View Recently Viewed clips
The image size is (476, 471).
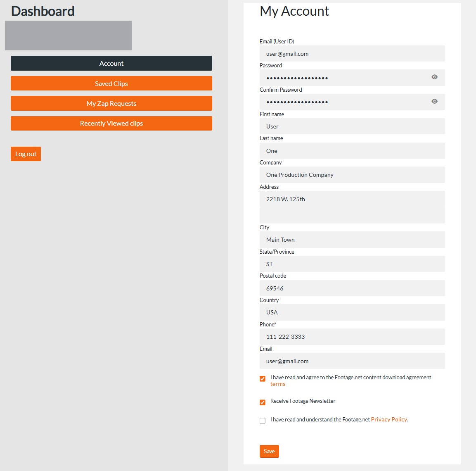pos(111,124)
